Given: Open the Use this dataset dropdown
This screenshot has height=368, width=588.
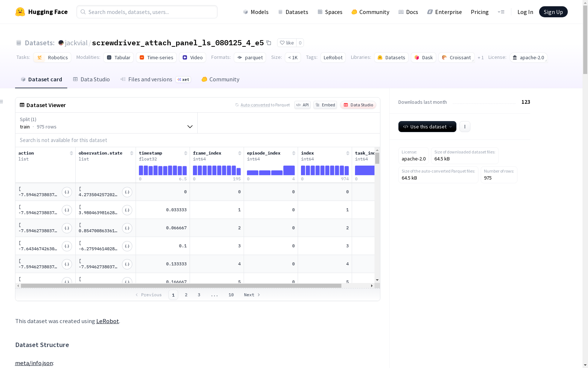Looking at the screenshot, I should click(427, 127).
